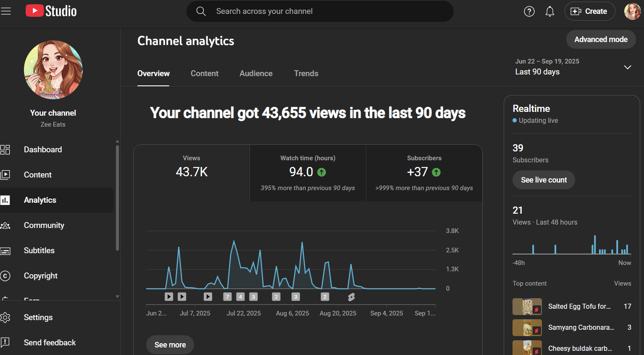Select the Watch time (hours) metric card
Image resolution: width=644 pixels, height=355 pixels.
pyautogui.click(x=308, y=173)
